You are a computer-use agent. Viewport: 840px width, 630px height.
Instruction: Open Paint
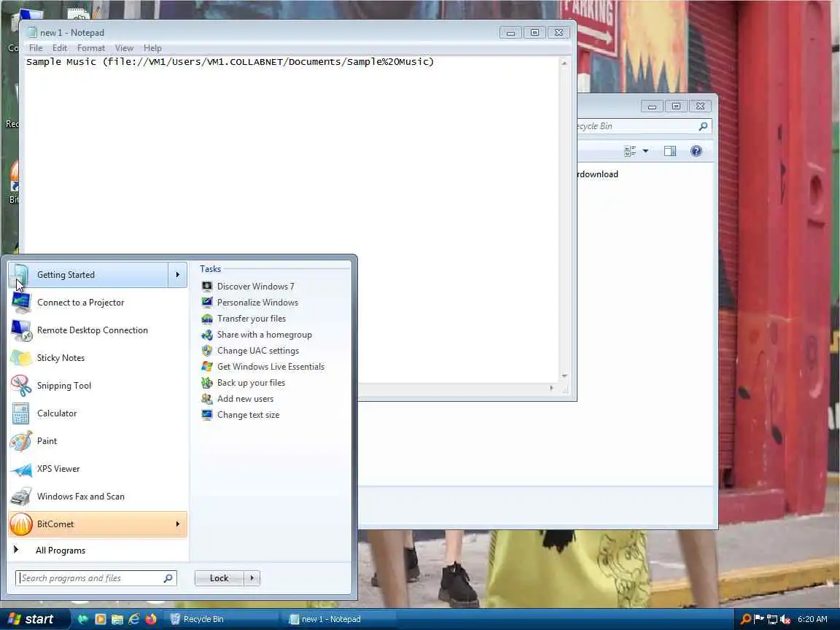[98, 441]
